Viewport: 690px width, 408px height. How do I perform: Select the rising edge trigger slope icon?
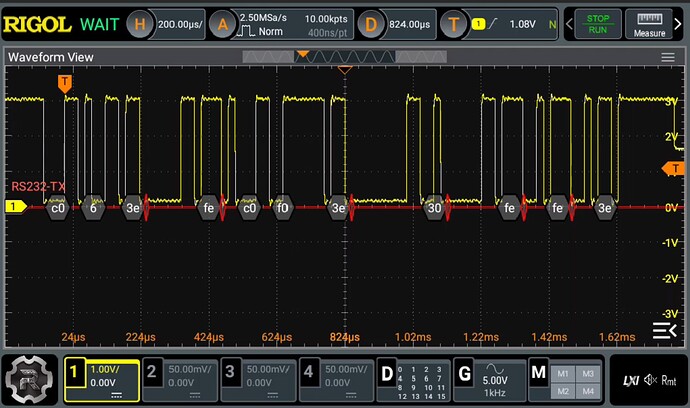pyautogui.click(x=493, y=24)
